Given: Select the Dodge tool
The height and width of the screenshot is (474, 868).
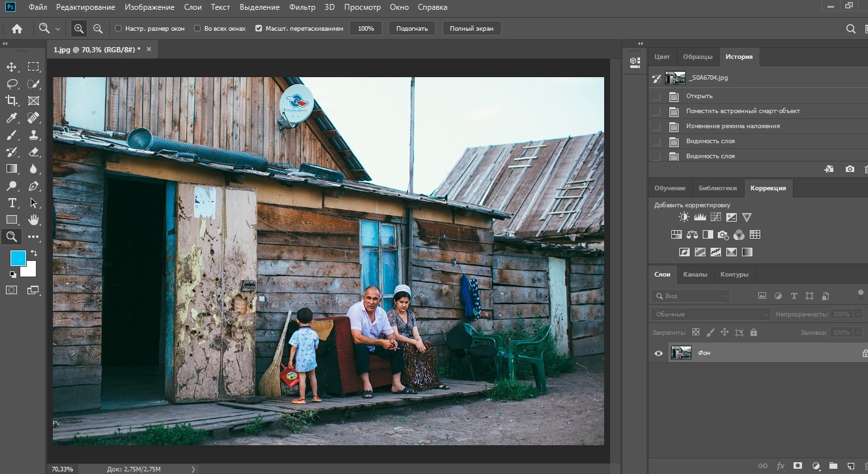Looking at the screenshot, I should click(12, 186).
